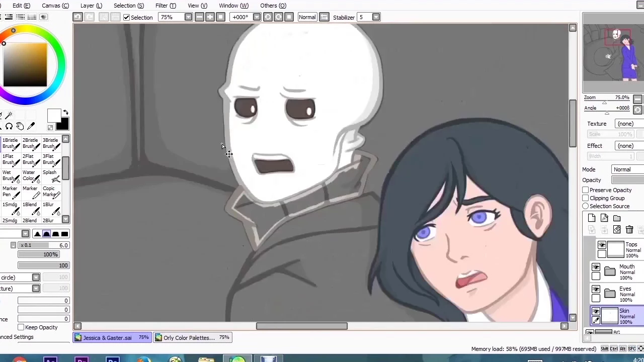Pick the Wet Brush tool
The height and width of the screenshot is (362, 644).
point(10,175)
